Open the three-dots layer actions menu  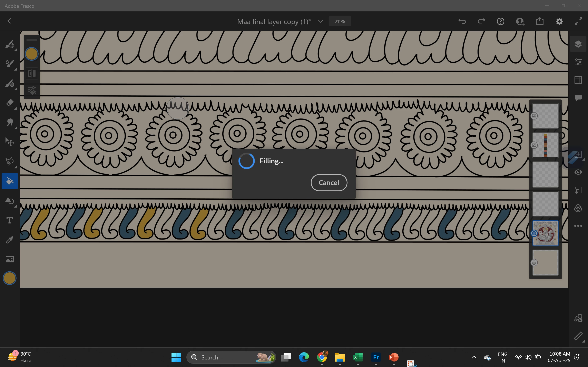tap(578, 226)
